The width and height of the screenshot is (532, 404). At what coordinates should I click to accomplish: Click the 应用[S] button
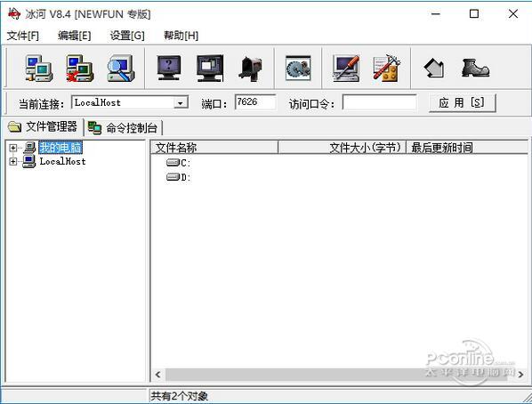[x=462, y=103]
